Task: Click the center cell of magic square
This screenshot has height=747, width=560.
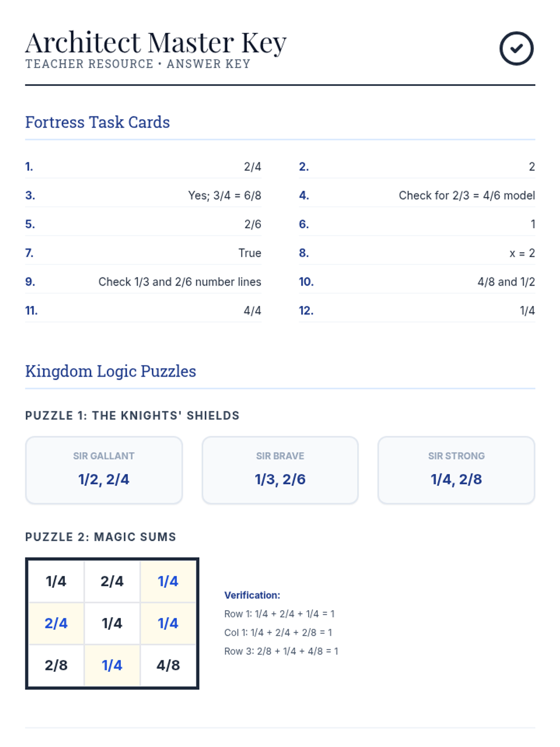Action: point(112,623)
